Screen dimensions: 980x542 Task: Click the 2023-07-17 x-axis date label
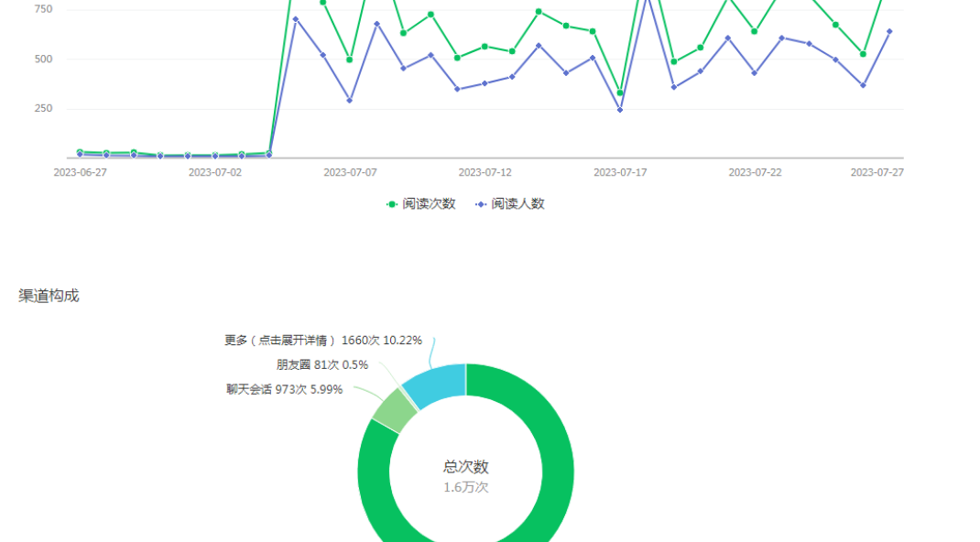point(620,172)
